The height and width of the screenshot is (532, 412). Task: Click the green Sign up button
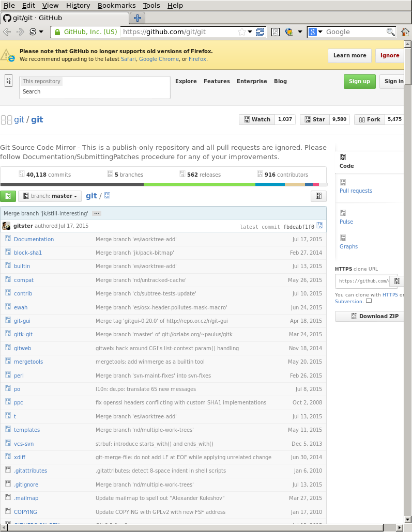pos(359,81)
